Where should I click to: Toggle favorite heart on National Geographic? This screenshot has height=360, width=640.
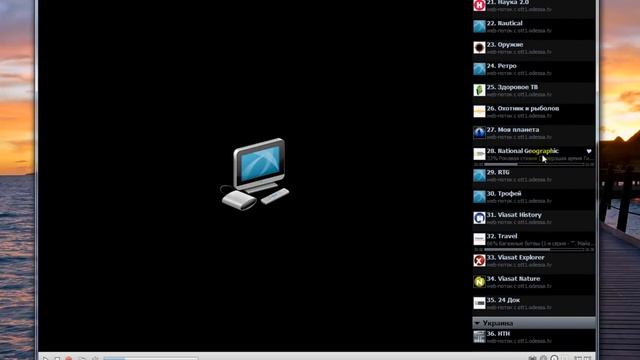tap(589, 151)
